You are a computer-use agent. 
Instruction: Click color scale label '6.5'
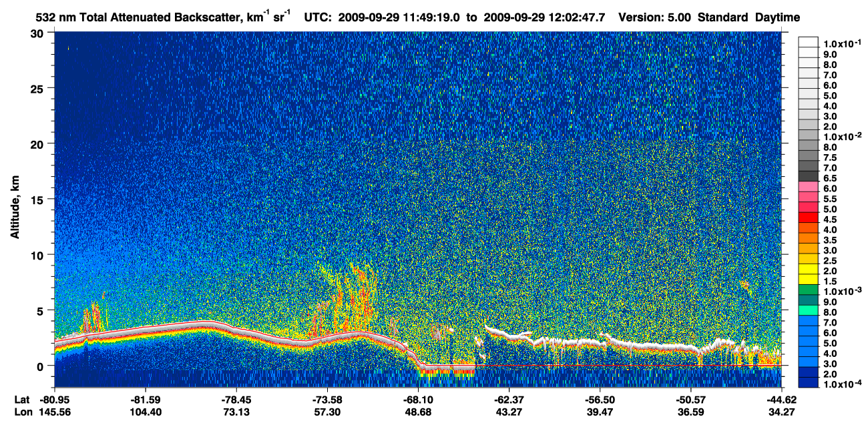click(x=831, y=177)
